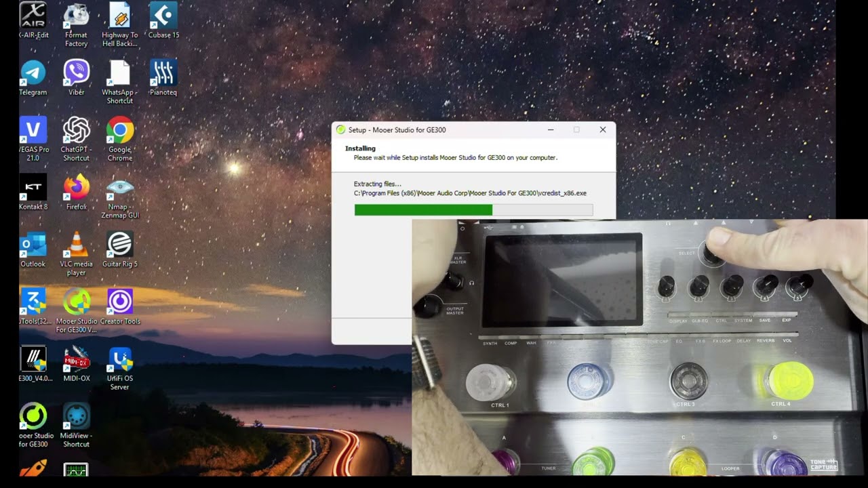868x488 pixels.
Task: Launch Pianoteq from the desktop
Action: point(163,78)
